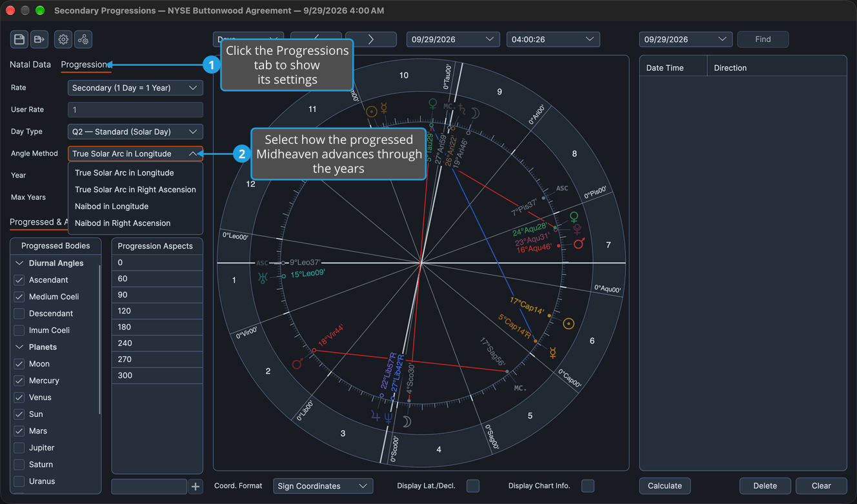Screen dimensions: 857x504
Task: Click the red Mars glyph near 18°Vir44'
Action: (x=298, y=364)
